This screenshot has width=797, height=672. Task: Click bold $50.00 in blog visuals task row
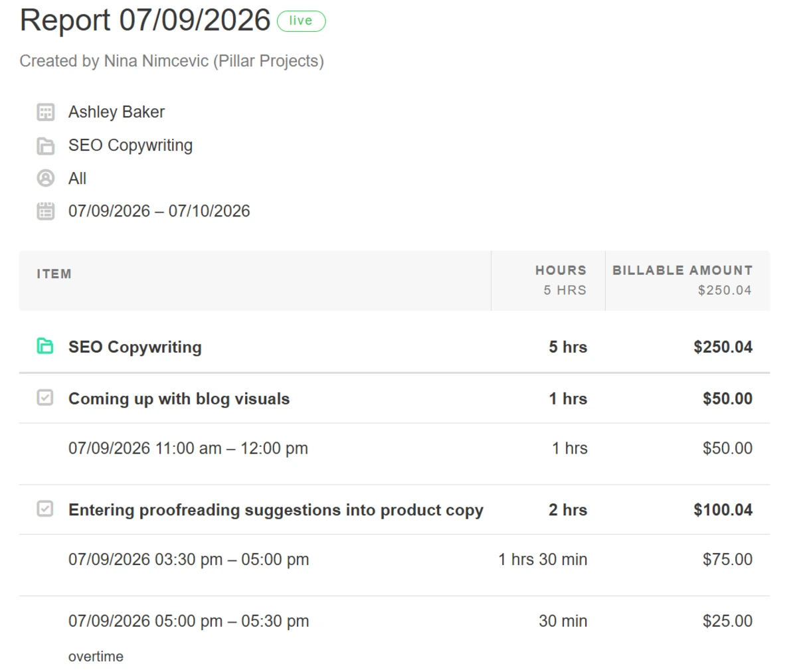(x=727, y=398)
